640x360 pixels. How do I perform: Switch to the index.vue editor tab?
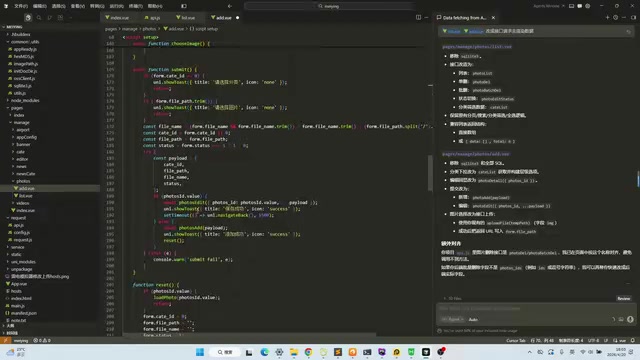click(x=117, y=18)
